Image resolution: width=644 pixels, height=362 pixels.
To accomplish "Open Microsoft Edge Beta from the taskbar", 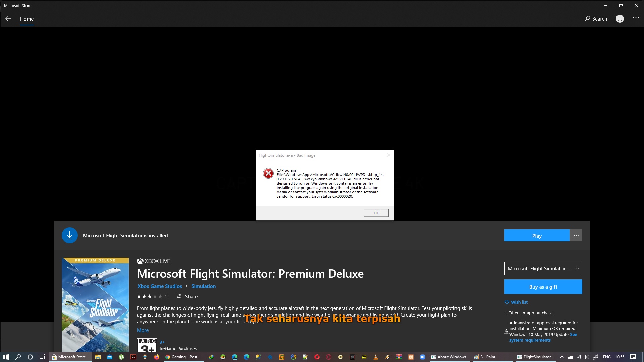I will tap(235, 357).
